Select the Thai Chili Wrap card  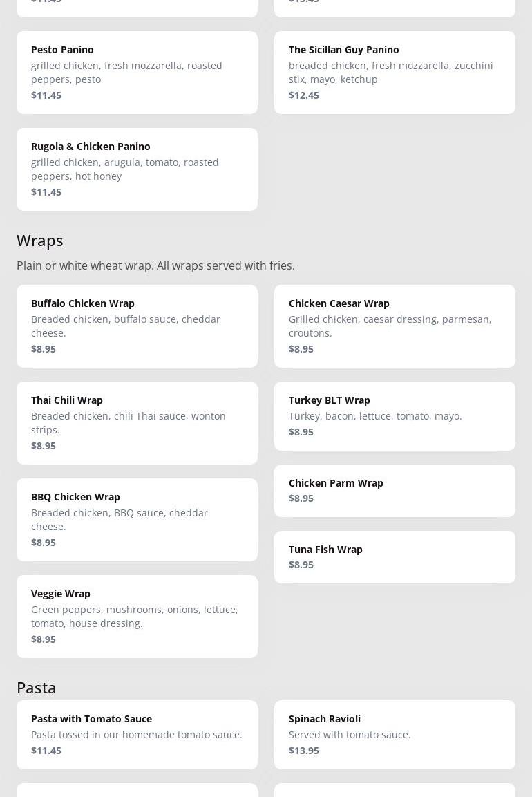[137, 422]
